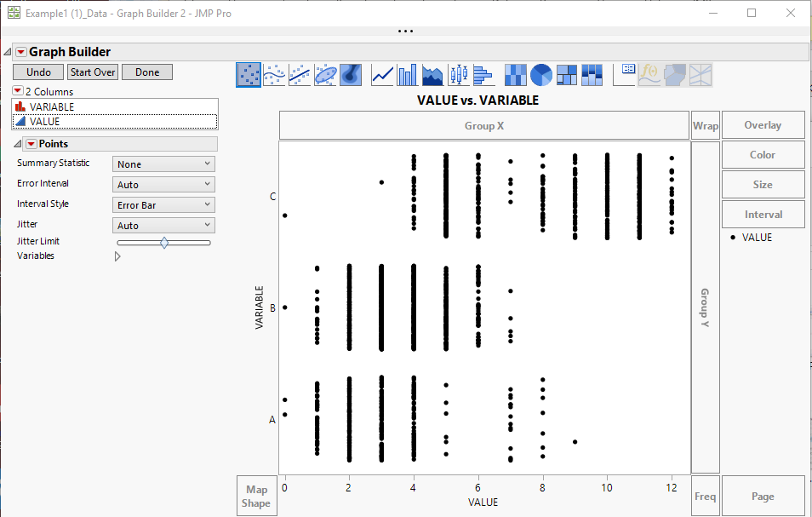Change the Interval Style dropdown
Viewport: 812px width, 517px height.
click(163, 204)
